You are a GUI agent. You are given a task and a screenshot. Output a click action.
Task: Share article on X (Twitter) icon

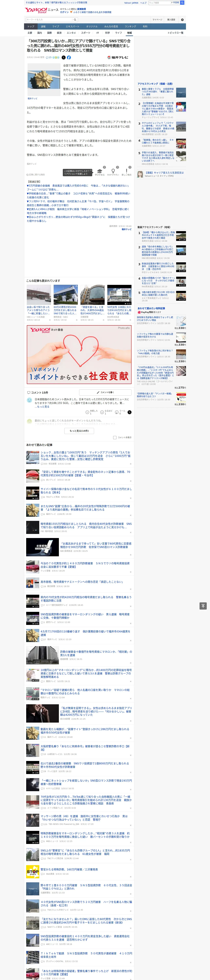[x=64, y=57]
